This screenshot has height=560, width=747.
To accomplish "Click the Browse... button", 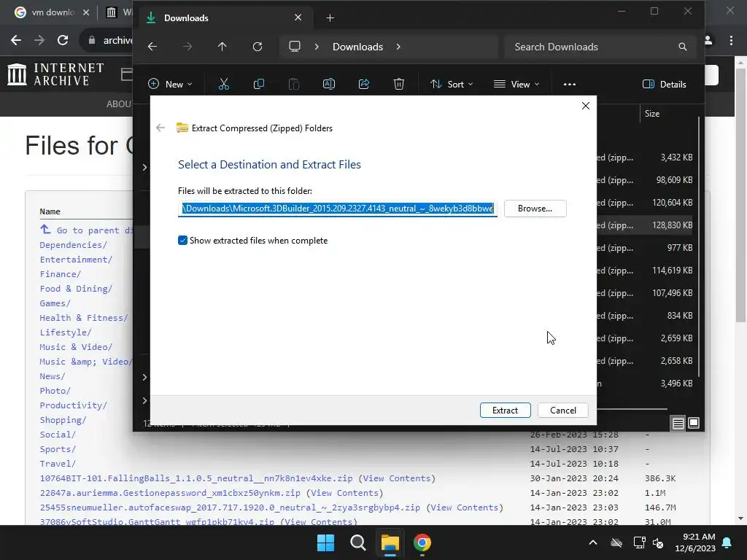I will pos(535,209).
